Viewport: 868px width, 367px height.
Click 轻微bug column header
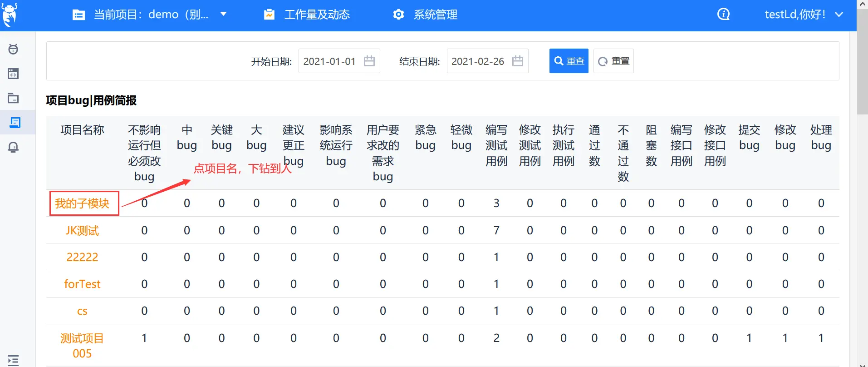coord(461,138)
